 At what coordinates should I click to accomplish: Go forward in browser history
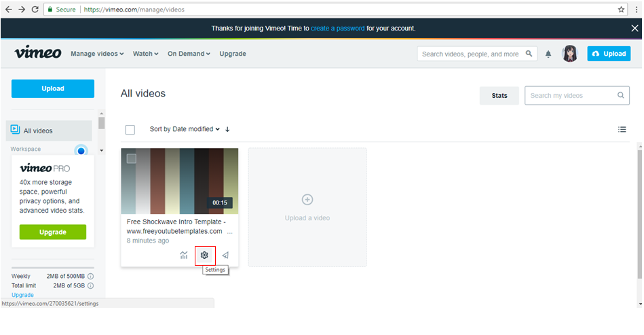pyautogui.click(x=22, y=10)
